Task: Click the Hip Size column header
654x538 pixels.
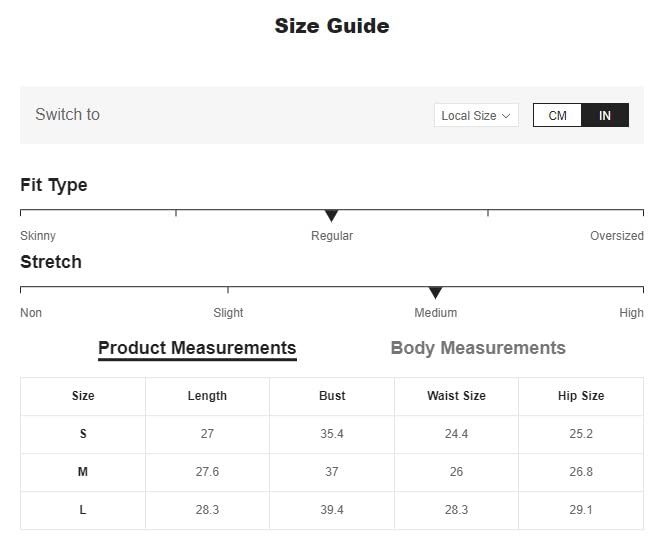Action: (581, 396)
